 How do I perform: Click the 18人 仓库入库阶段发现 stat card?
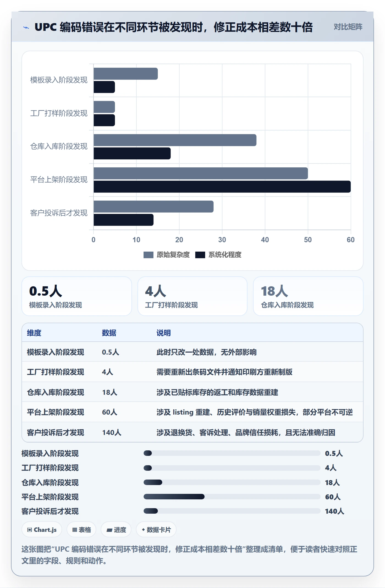[308, 296]
